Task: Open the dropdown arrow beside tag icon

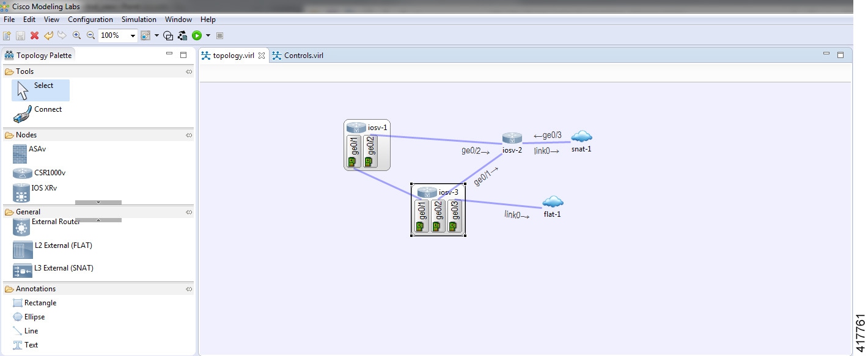Action: pos(156,36)
